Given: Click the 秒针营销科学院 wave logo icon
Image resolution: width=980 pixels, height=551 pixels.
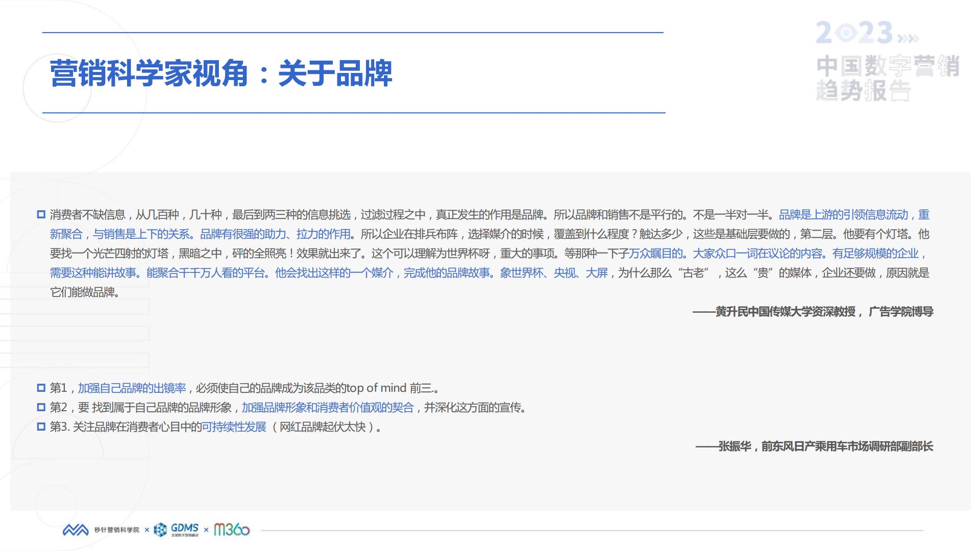Looking at the screenshot, I should tap(76, 530).
